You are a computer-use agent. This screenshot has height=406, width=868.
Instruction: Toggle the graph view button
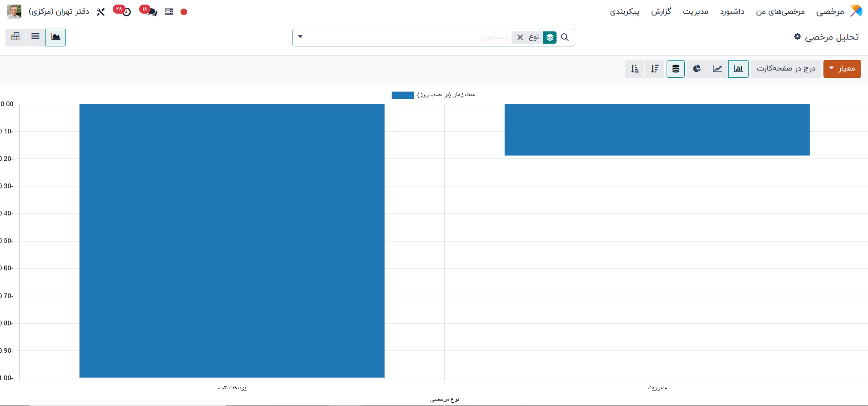click(x=55, y=37)
